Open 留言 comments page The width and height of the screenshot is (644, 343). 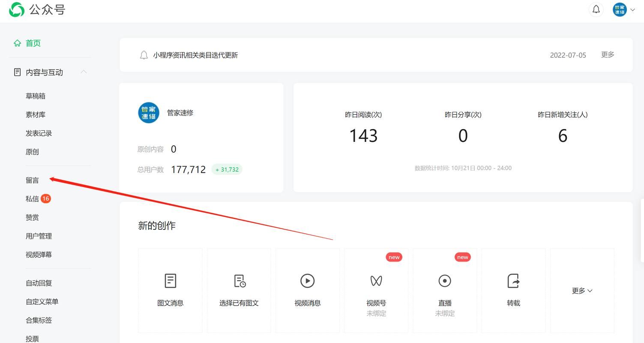point(32,180)
